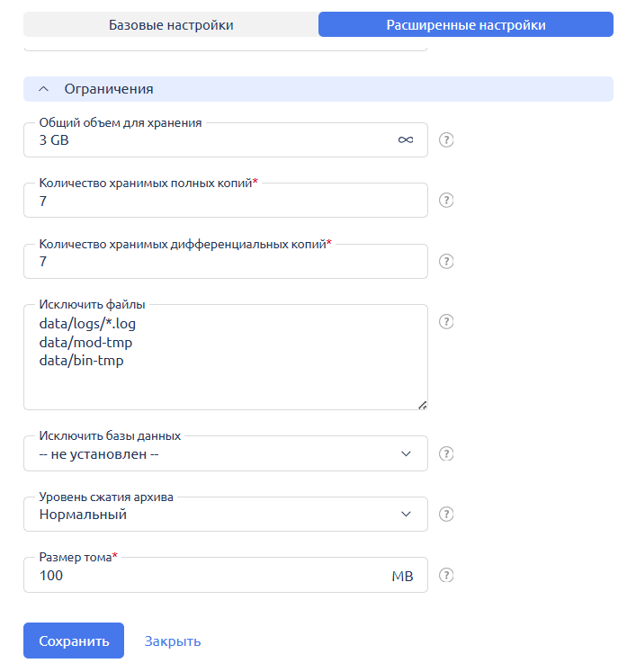
Task: Select the Расширенные настройки tab
Action: 466,25
